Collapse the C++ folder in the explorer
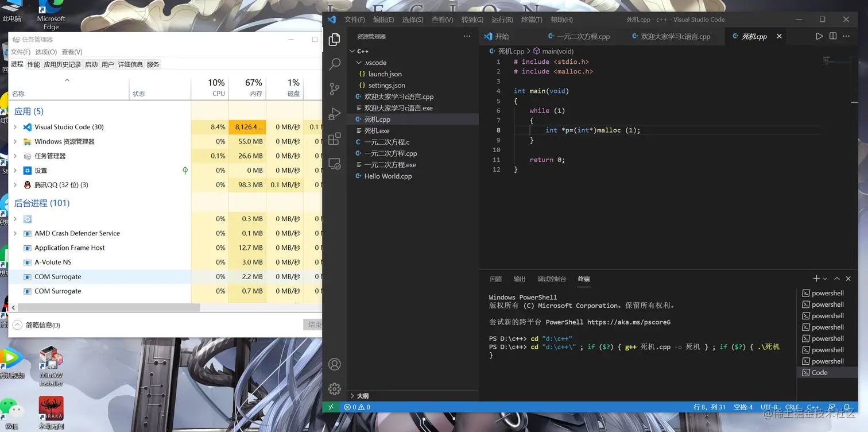The width and height of the screenshot is (868, 432). coord(352,51)
